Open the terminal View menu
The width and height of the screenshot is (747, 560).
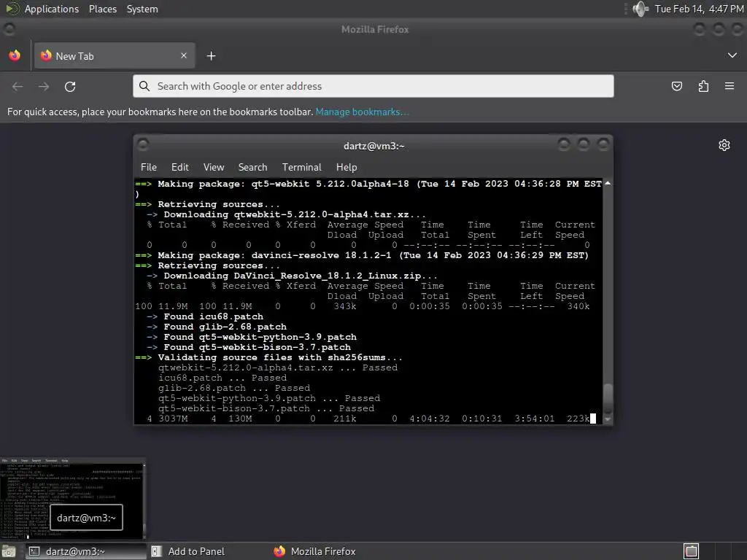(x=214, y=167)
